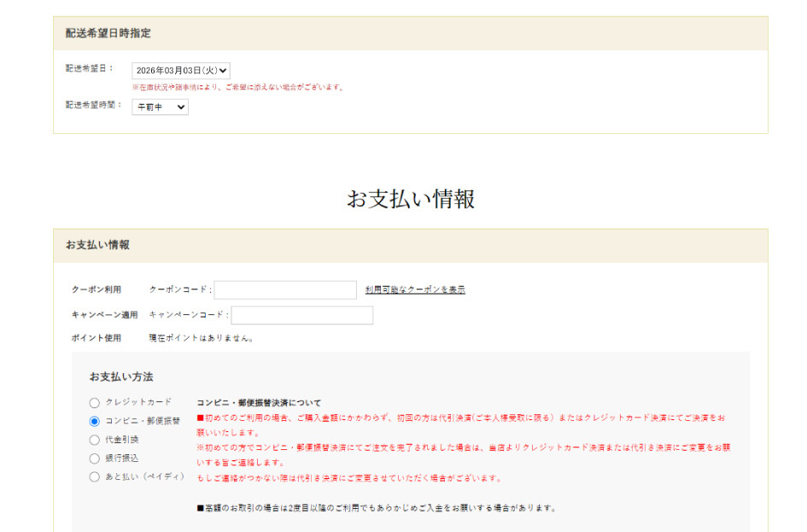Select the クレジットカード radio button
The image size is (807, 532).
click(94, 402)
